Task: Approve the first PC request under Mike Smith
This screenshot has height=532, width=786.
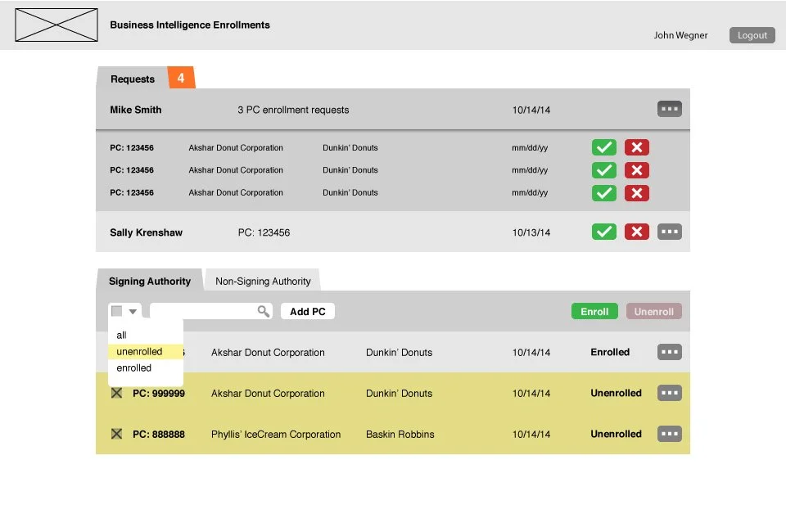Action: pyautogui.click(x=604, y=147)
